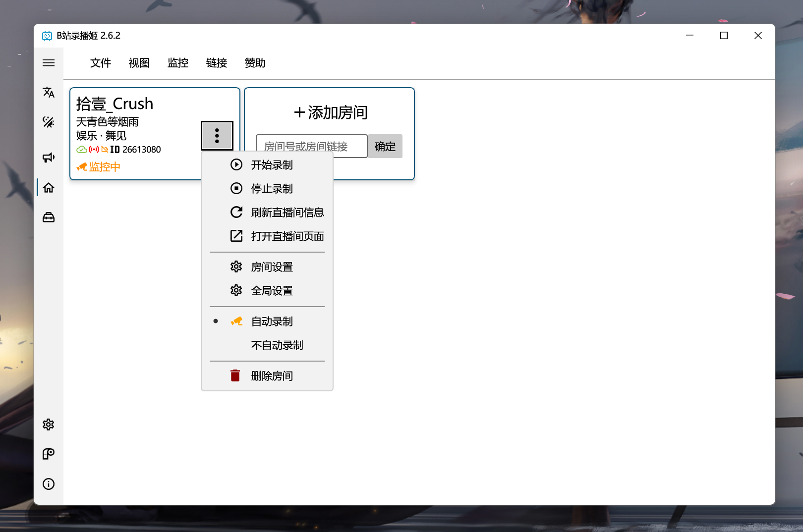Click the 天青色等烟雨 stream title
The width and height of the screenshot is (803, 532).
pos(107,122)
